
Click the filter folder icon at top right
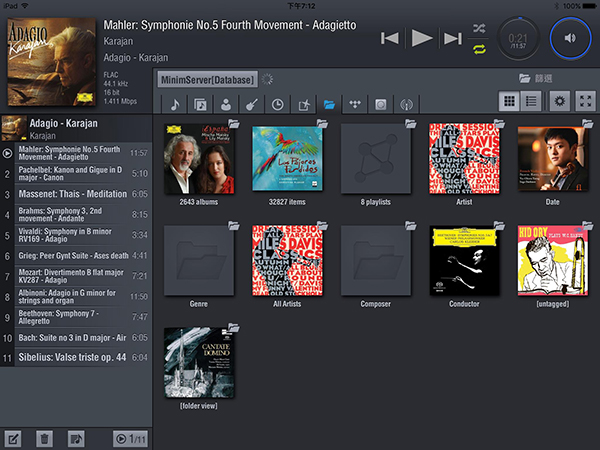click(x=524, y=78)
